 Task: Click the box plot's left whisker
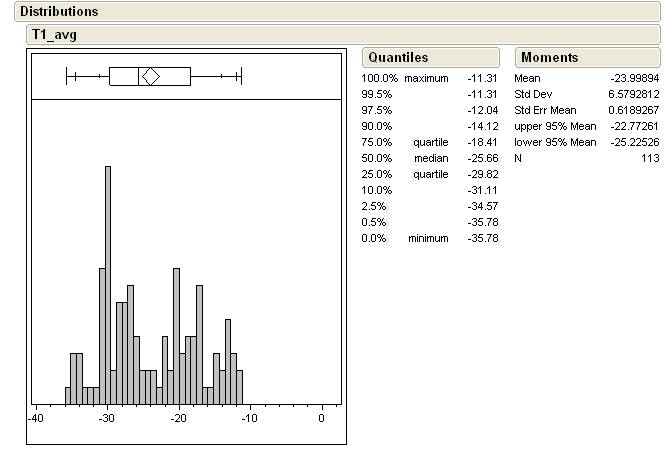point(88,77)
